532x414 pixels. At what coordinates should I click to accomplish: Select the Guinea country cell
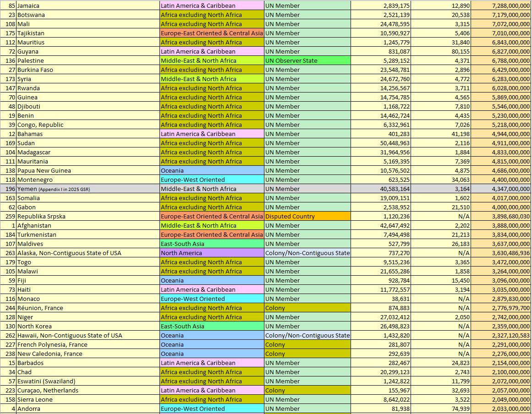coord(88,97)
